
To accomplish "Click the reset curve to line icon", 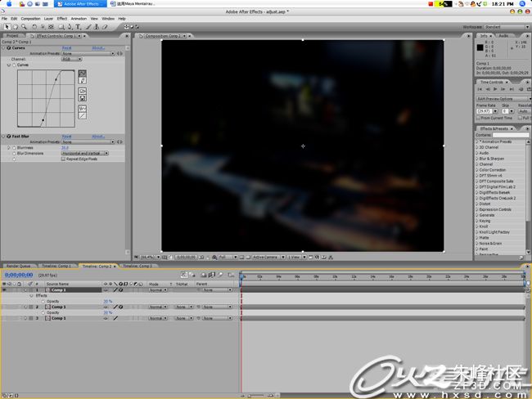I will click(x=82, y=116).
